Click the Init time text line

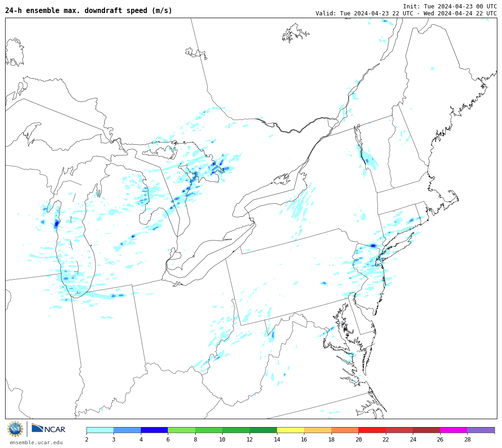click(x=450, y=7)
